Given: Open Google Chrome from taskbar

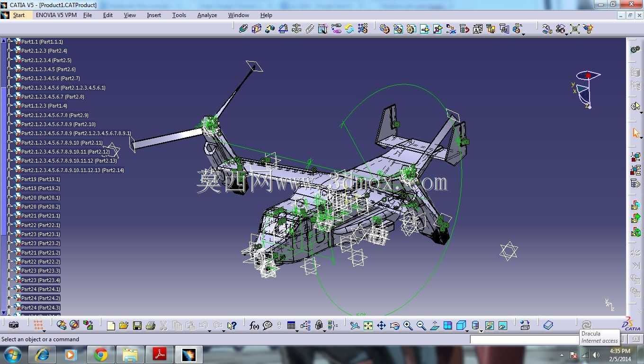Looking at the screenshot, I should pos(100,355).
